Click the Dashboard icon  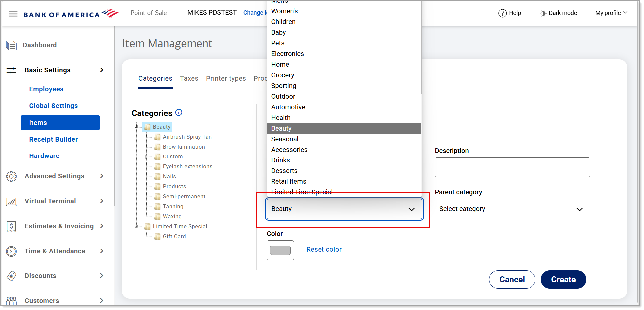[11, 45]
